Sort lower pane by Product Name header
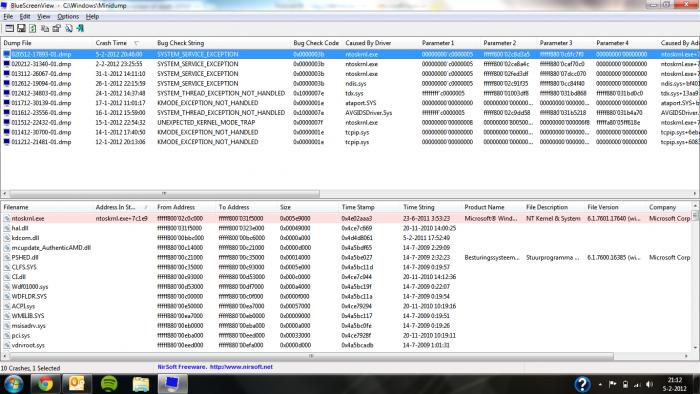 pos(492,207)
